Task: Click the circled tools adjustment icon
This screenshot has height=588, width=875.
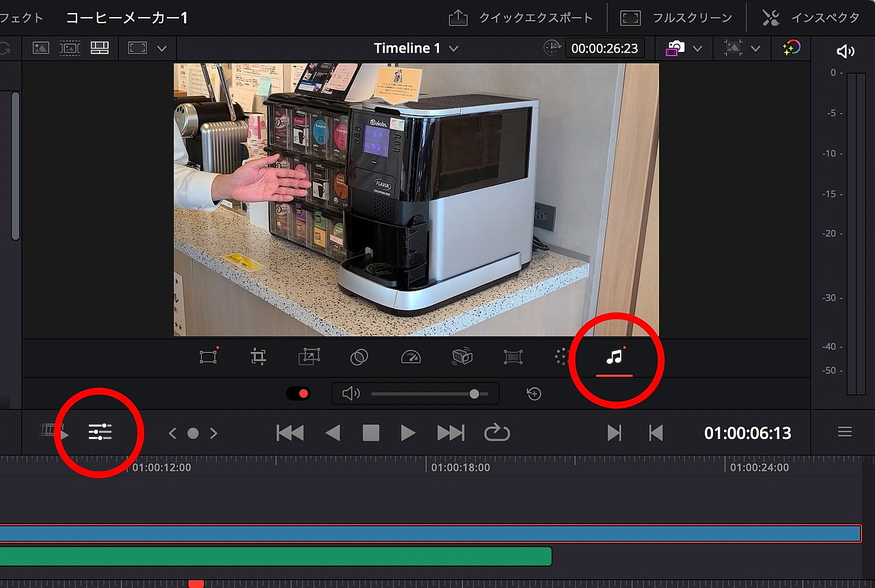Action: (x=100, y=431)
